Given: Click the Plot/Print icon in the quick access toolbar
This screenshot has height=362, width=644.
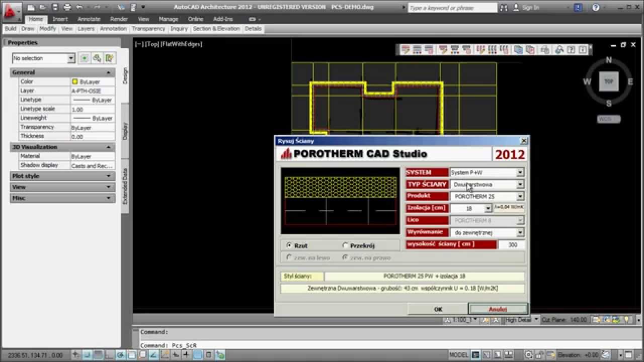Looking at the screenshot, I should pyautogui.click(x=68, y=8).
